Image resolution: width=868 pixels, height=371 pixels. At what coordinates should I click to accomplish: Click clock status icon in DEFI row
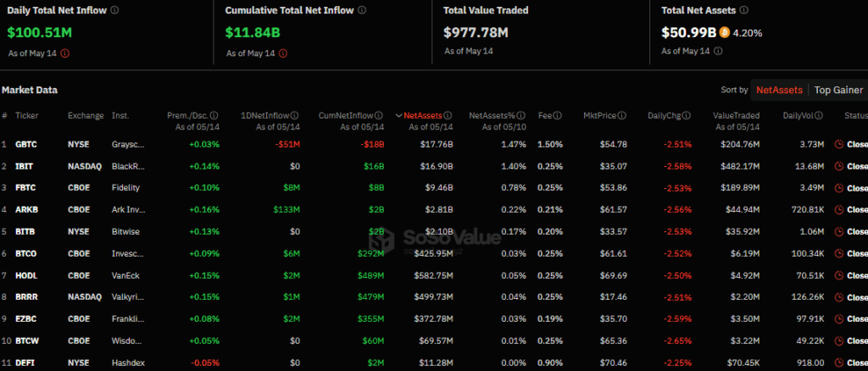click(839, 363)
